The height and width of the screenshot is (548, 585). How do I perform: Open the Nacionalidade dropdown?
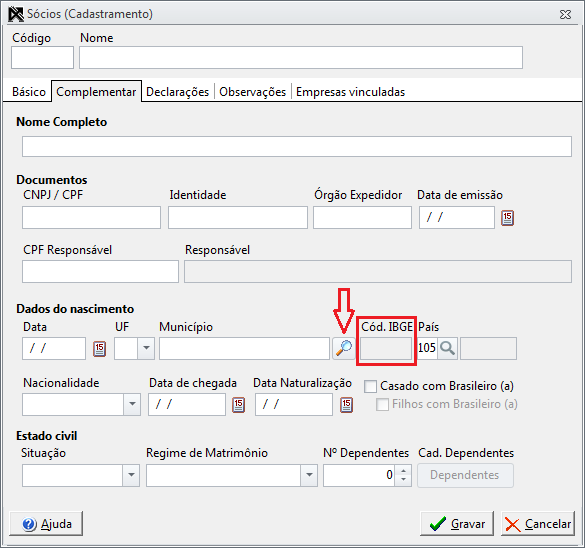click(x=132, y=404)
